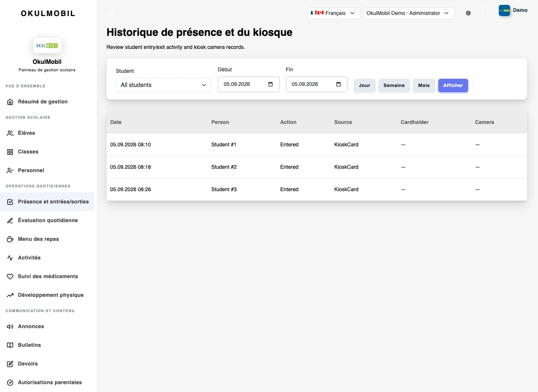
Task: Click the heart icon beside Suivi des médicaments
Action: [x=10, y=277]
